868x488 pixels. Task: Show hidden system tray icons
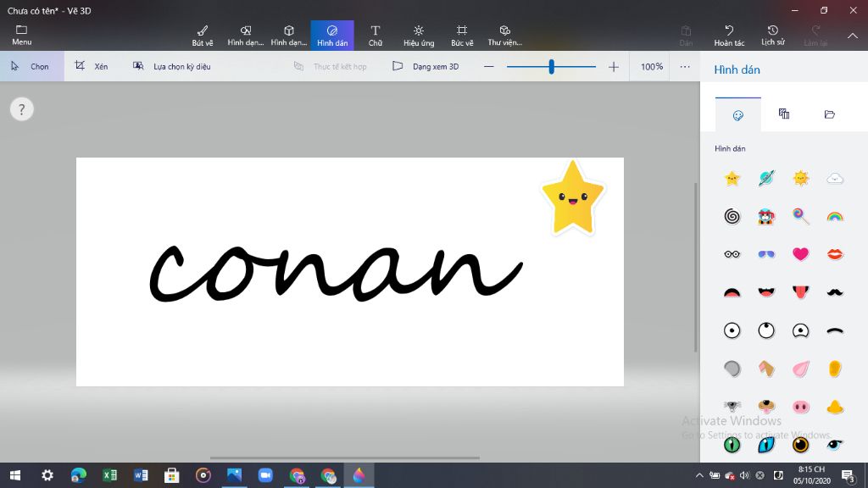tap(699, 475)
